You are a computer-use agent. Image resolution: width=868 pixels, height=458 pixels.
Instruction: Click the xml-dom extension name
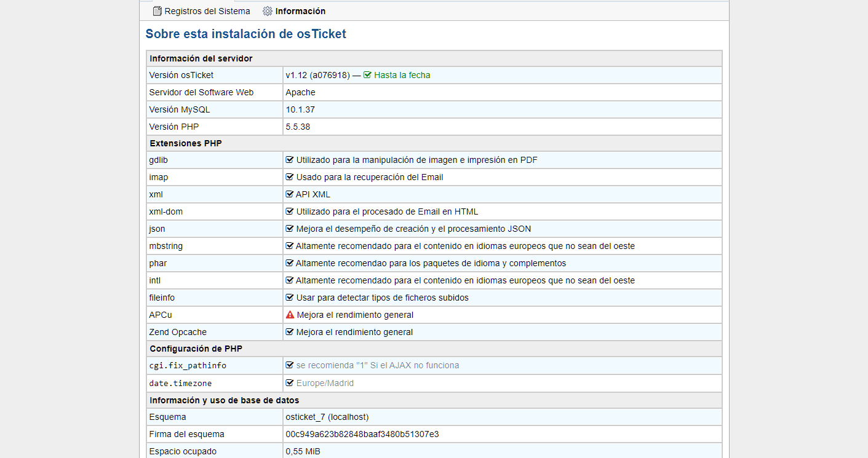tap(165, 211)
